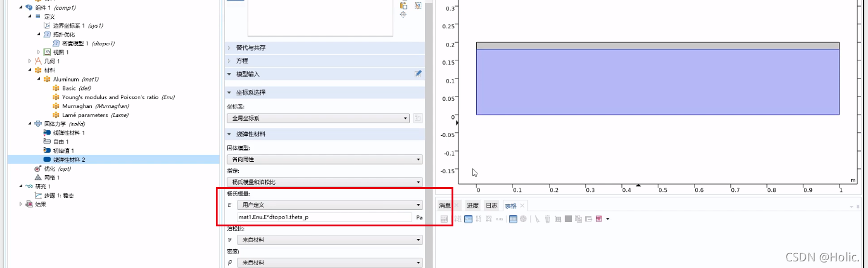
Task: Click the zoom-to-selection crosshair icon
Action: point(403,14)
